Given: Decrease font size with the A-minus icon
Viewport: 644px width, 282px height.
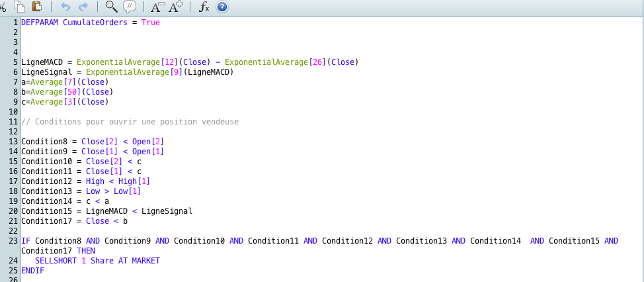Looking at the screenshot, I should [158, 7].
